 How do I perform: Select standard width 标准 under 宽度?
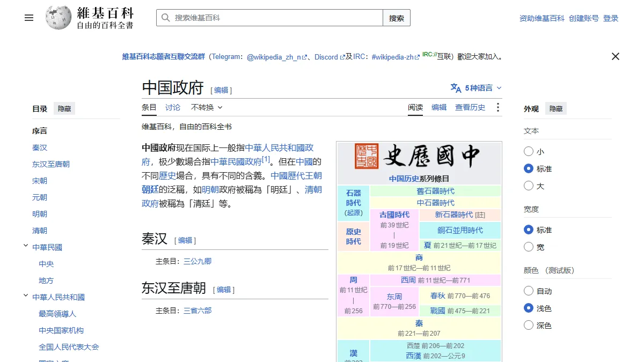529,230
